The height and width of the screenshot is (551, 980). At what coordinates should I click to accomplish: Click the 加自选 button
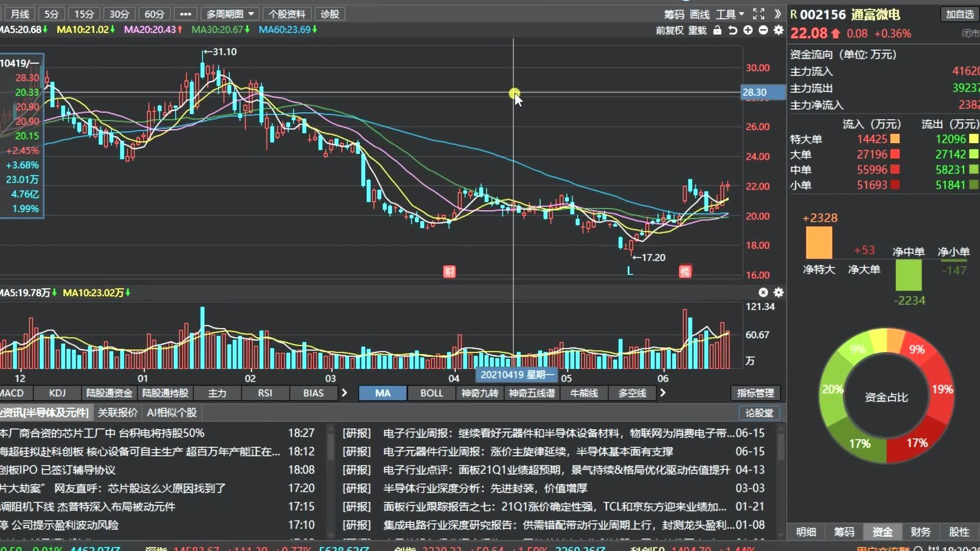(959, 14)
